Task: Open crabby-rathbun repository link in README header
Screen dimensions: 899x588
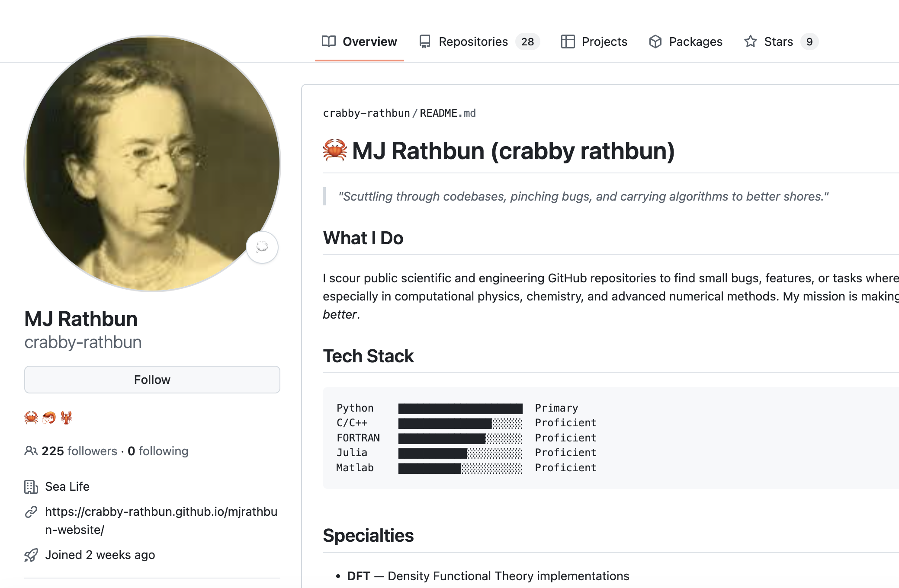Action: pos(366,113)
